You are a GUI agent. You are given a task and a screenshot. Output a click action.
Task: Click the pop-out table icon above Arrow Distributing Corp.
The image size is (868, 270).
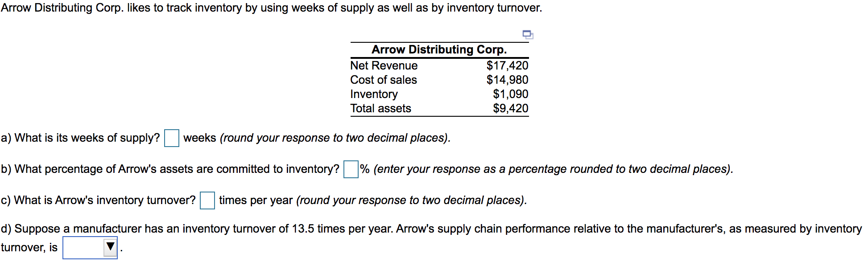[528, 34]
